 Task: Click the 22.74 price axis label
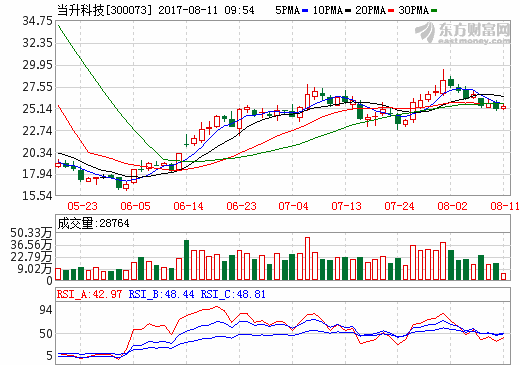click(x=38, y=131)
